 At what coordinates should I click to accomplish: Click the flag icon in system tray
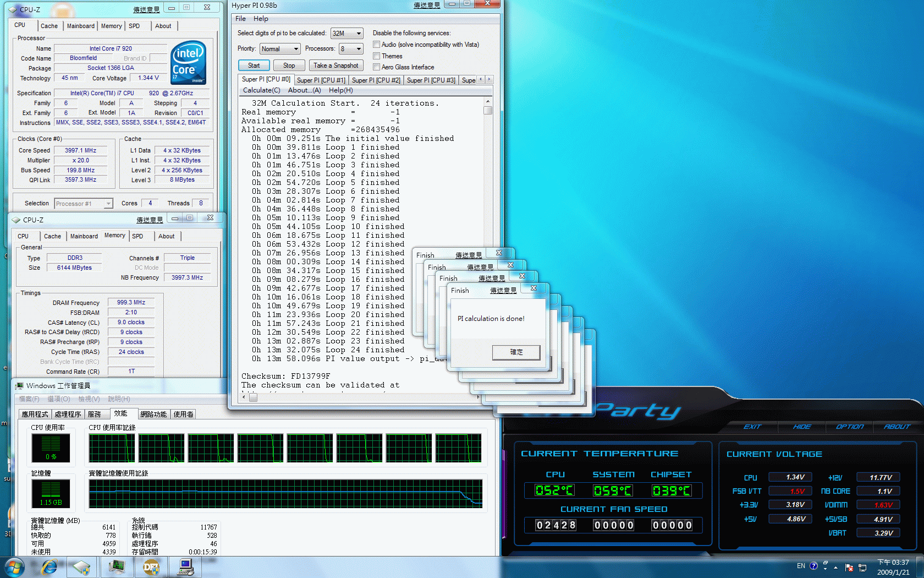click(x=849, y=567)
